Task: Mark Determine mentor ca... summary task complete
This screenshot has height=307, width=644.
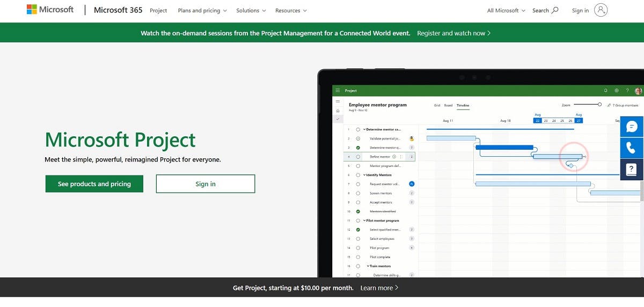Action: (x=358, y=129)
